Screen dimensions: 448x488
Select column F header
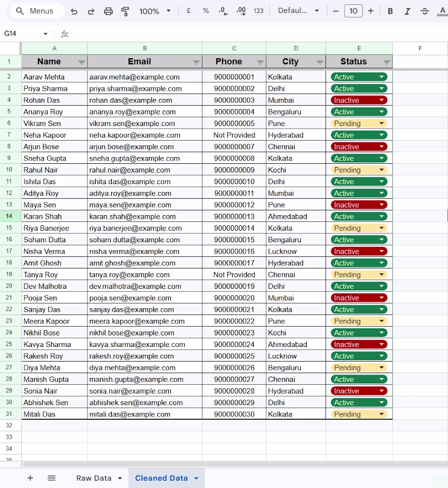click(x=420, y=48)
